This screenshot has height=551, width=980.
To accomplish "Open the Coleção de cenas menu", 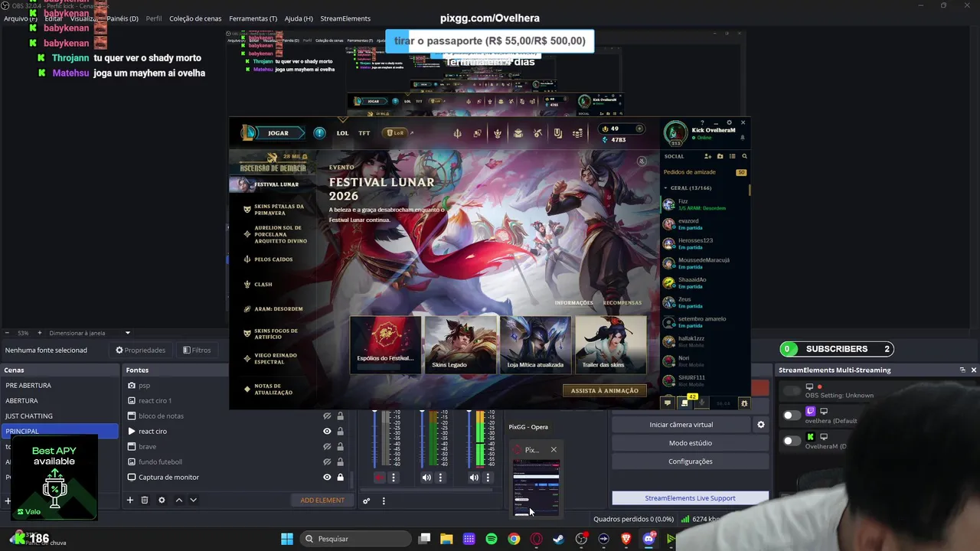I will [195, 18].
